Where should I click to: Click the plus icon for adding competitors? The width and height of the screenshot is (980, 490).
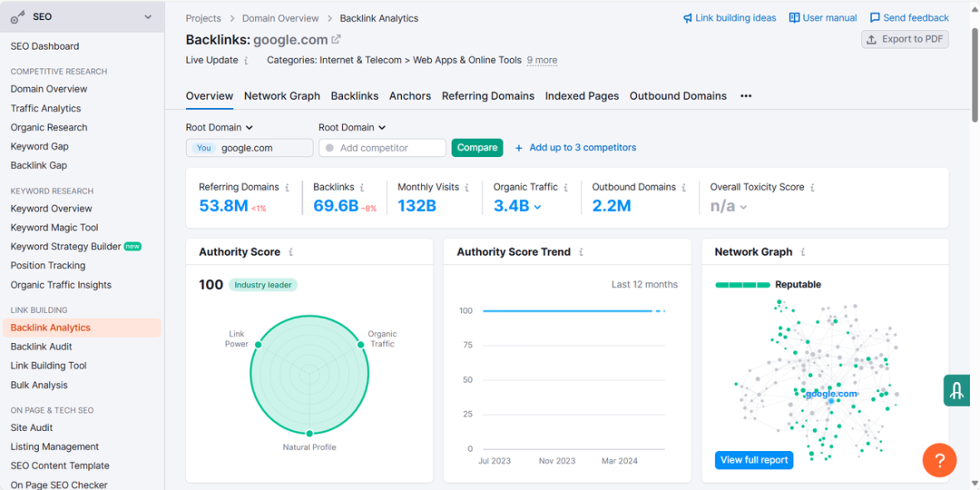[519, 148]
